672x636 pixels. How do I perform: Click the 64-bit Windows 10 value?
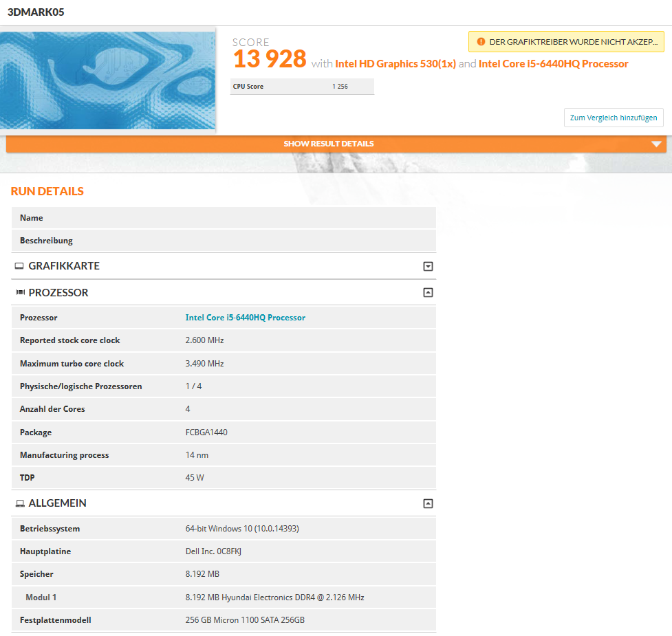tap(242, 529)
